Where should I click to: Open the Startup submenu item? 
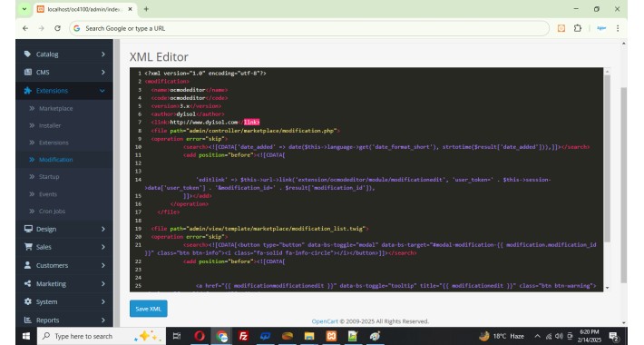(49, 176)
